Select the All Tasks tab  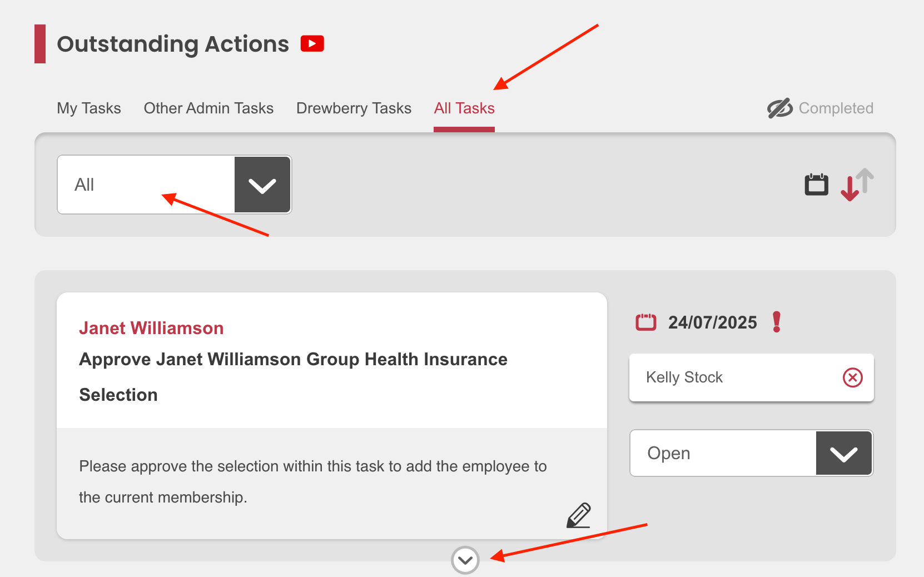[x=464, y=108]
